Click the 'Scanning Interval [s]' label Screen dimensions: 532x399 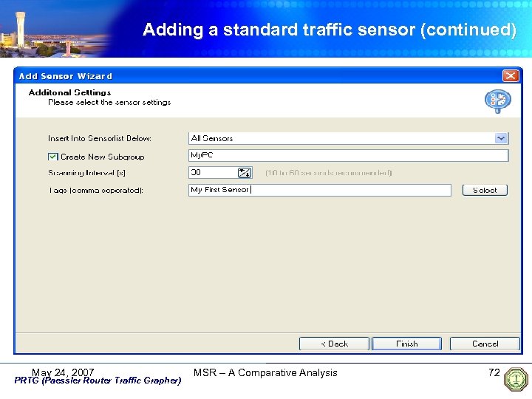(86, 173)
